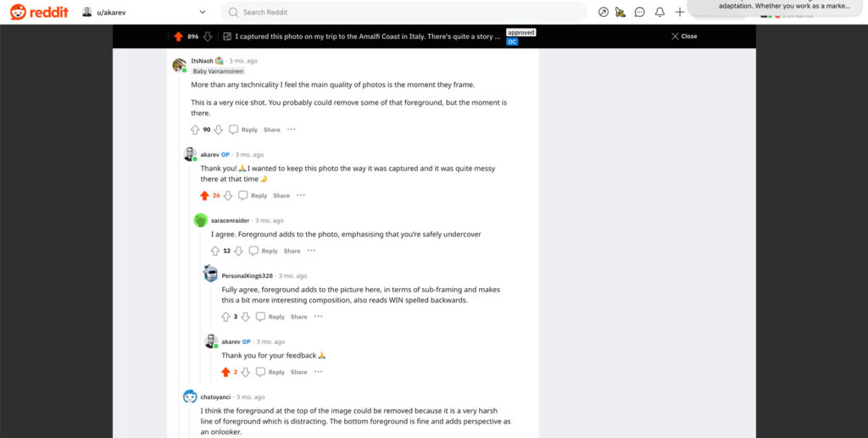
Task: Click the comment icon next to ItsNaoh's Reply
Action: click(234, 130)
